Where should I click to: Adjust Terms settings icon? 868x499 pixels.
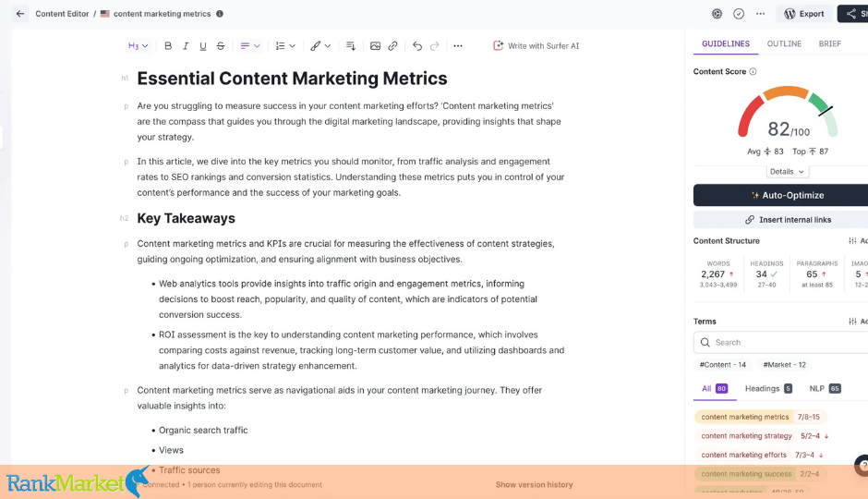(x=852, y=322)
